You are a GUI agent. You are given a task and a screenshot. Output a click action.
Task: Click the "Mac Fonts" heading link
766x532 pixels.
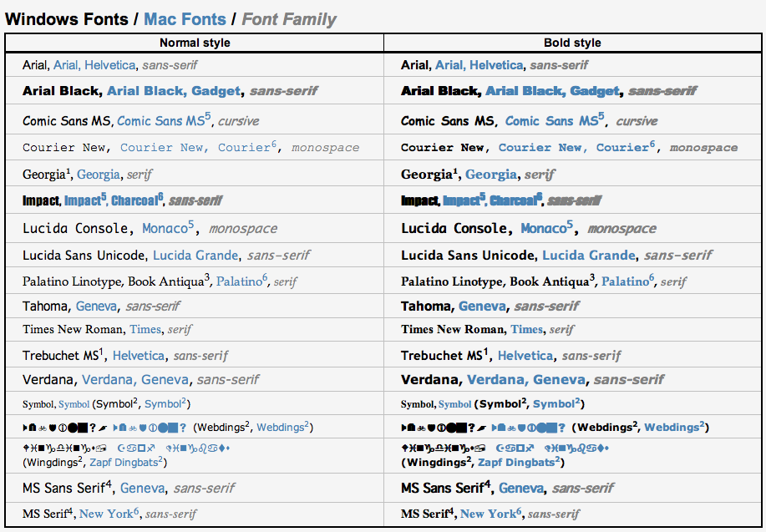185,18
